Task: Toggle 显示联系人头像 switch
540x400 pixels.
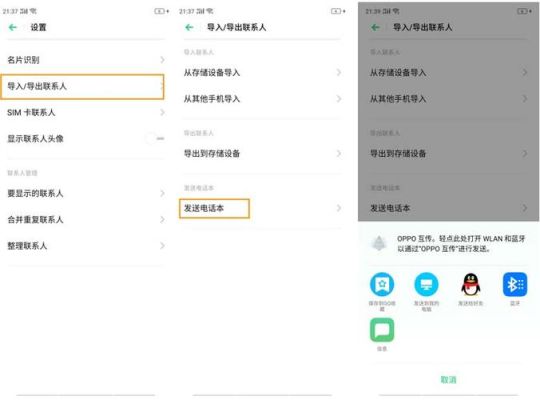Action: [155, 139]
